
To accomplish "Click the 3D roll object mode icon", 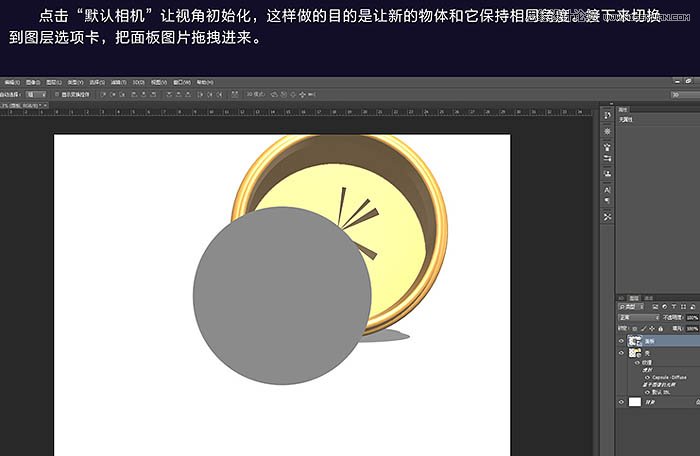I will pos(283,94).
